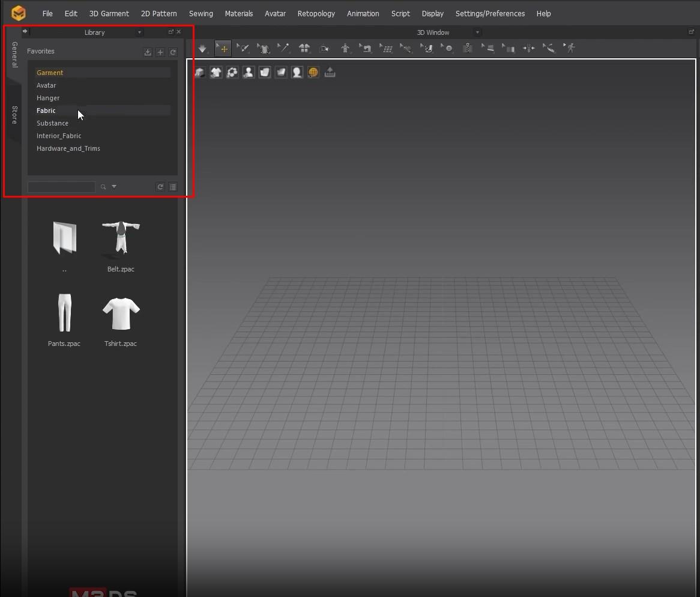Open the Settings/Preferences menu
700x597 pixels.
tap(490, 14)
